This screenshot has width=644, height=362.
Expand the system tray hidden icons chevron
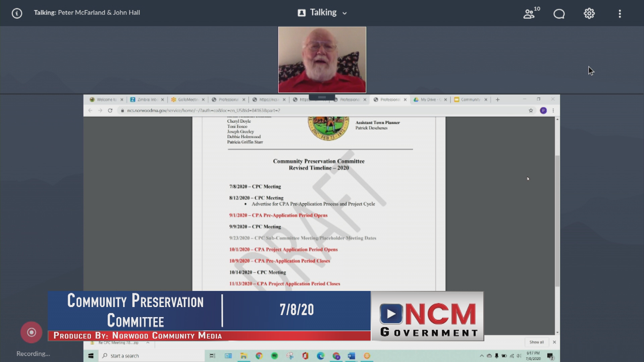click(x=481, y=356)
